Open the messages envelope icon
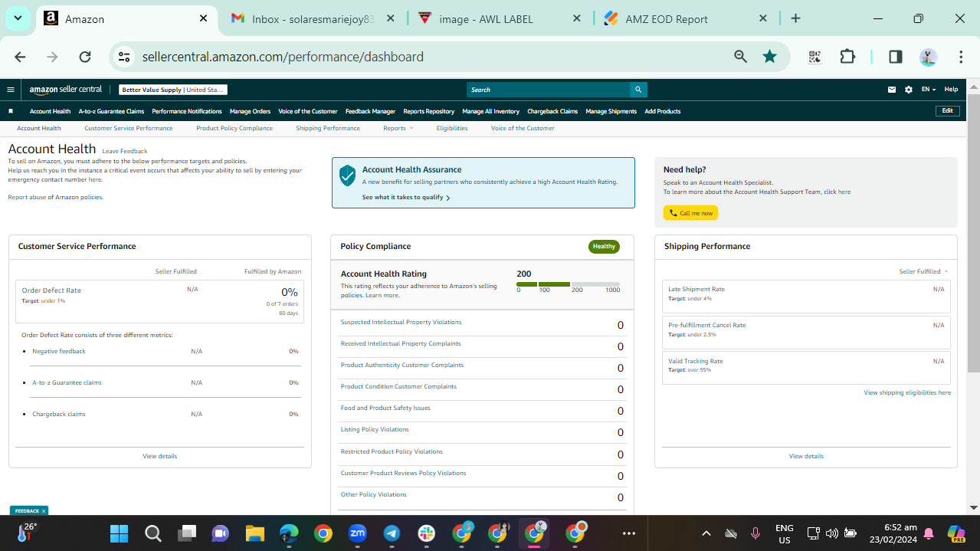 point(892,90)
